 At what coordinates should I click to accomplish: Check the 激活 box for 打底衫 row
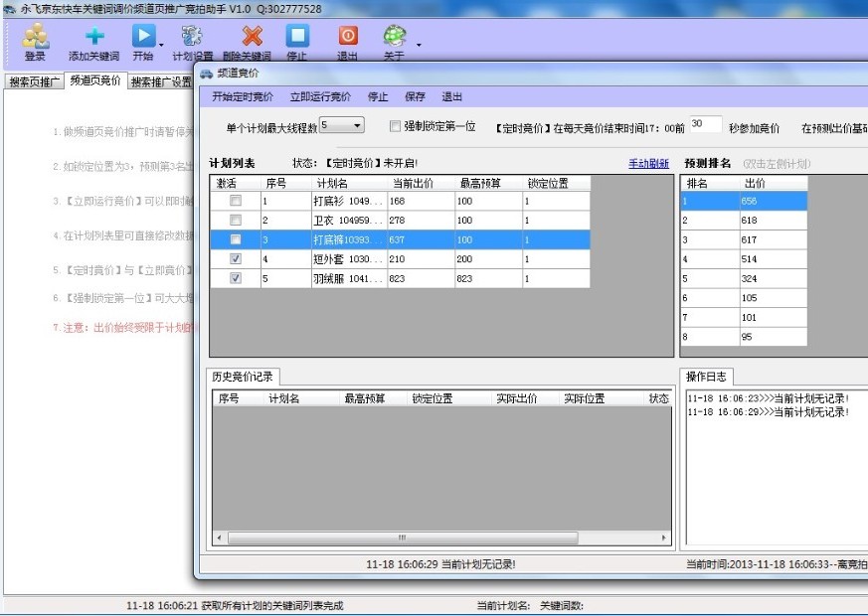236,201
